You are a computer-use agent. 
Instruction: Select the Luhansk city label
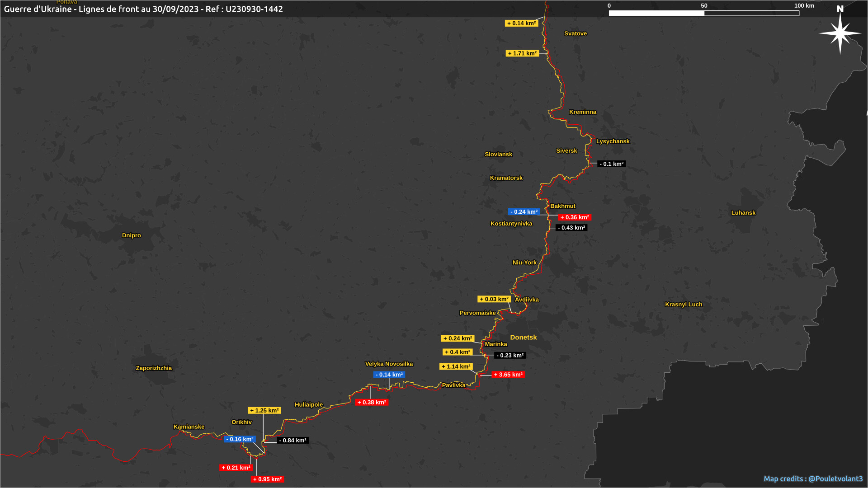(743, 213)
